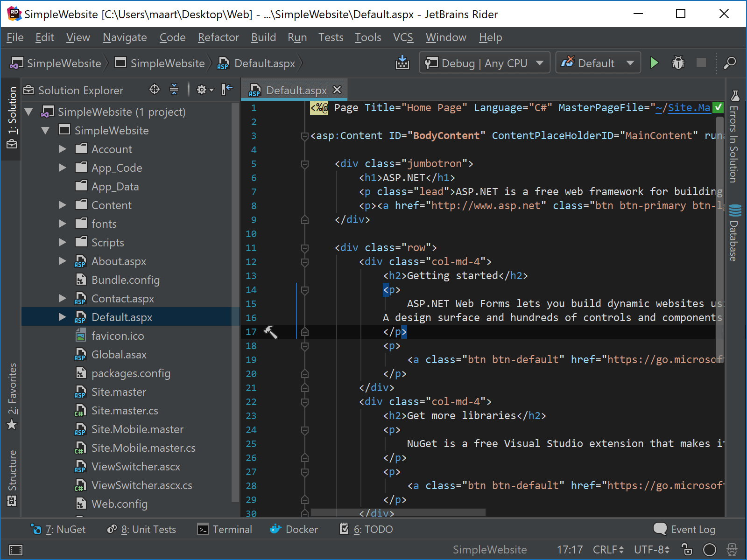Viewport: 747px width, 560px height.
Task: Open the NuGet tool window
Action: [x=58, y=529]
